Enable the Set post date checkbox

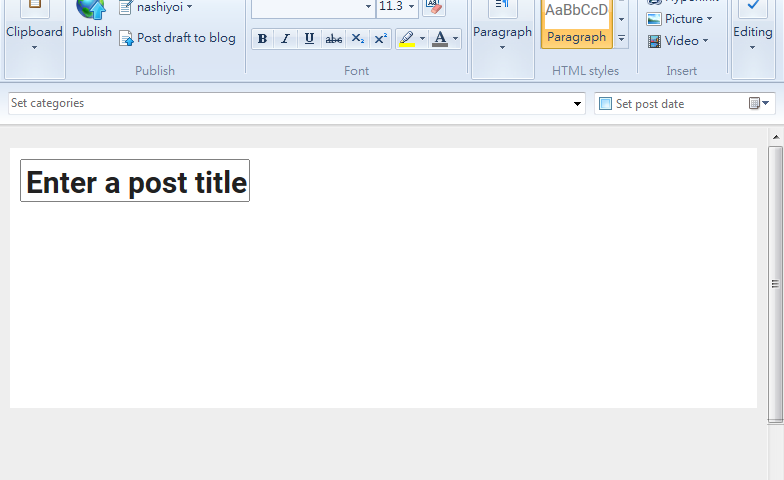click(605, 104)
